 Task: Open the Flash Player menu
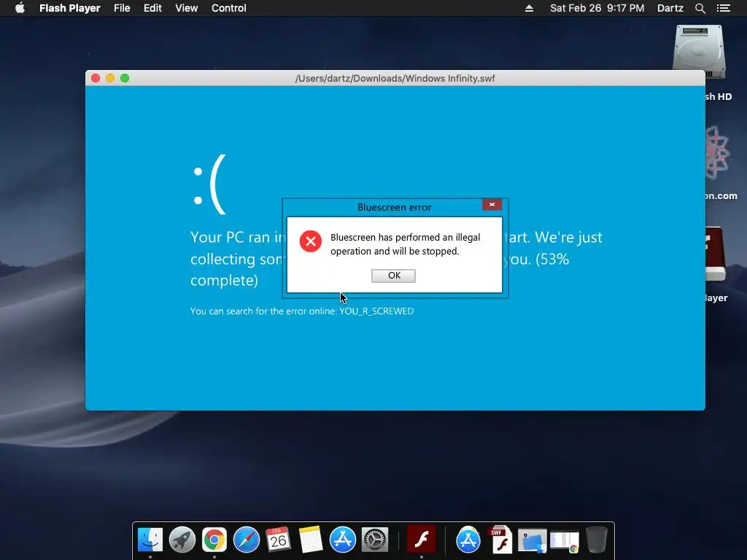point(70,8)
